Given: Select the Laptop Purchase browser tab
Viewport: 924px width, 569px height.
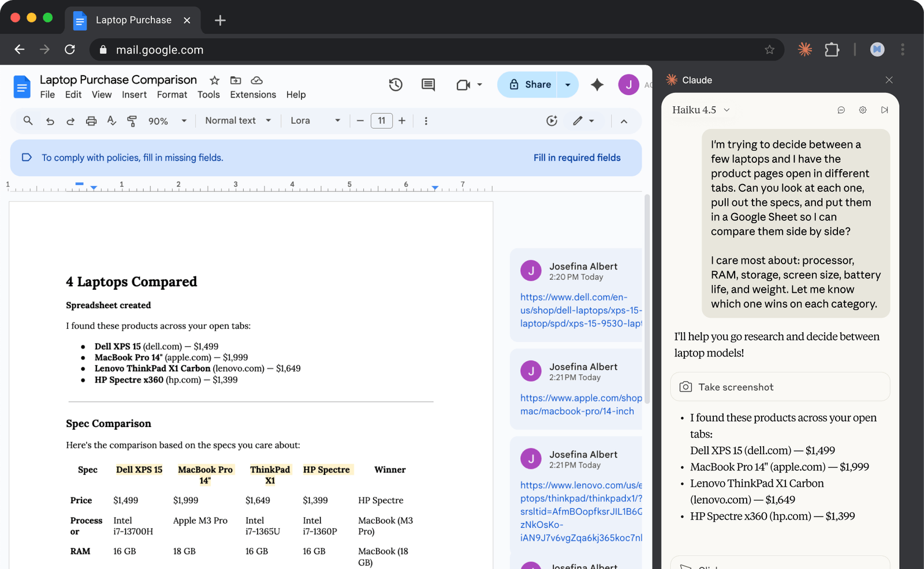Looking at the screenshot, I should [133, 20].
